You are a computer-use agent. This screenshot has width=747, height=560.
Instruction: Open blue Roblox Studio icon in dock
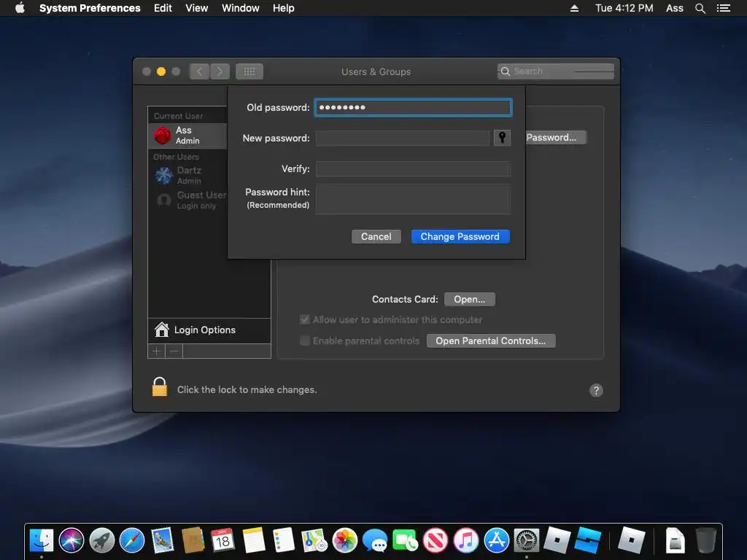[x=587, y=540]
